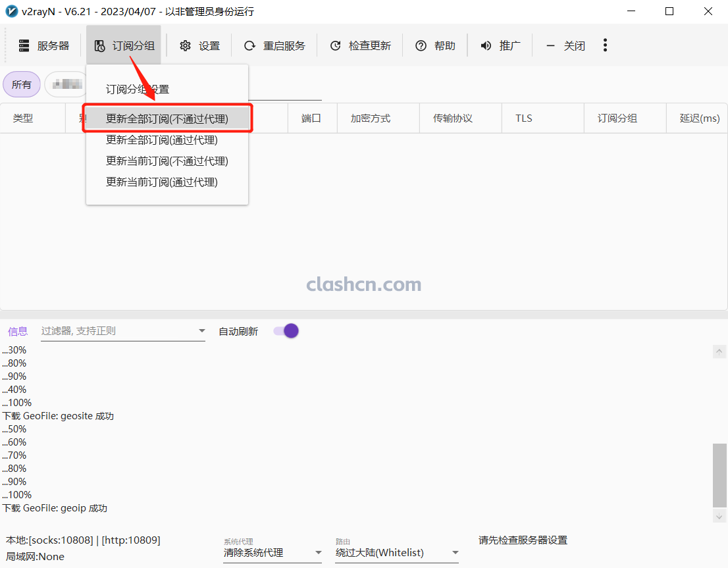Sort by the 传输协议 column header
The image size is (728, 568).
461,118
